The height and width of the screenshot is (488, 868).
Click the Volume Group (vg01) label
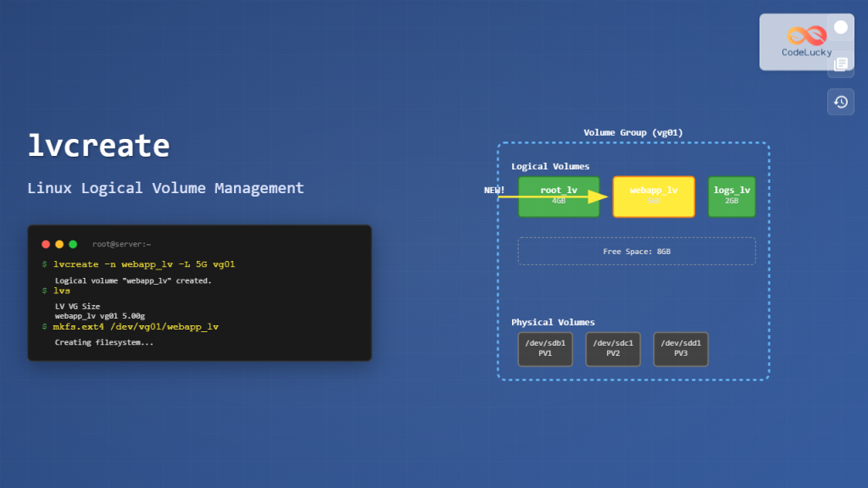pos(633,133)
